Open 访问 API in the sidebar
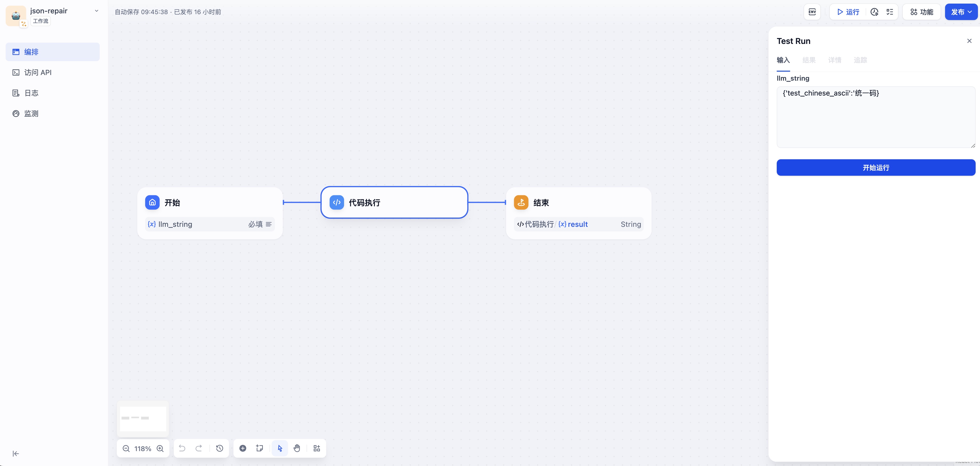980x466 pixels. pyautogui.click(x=38, y=72)
